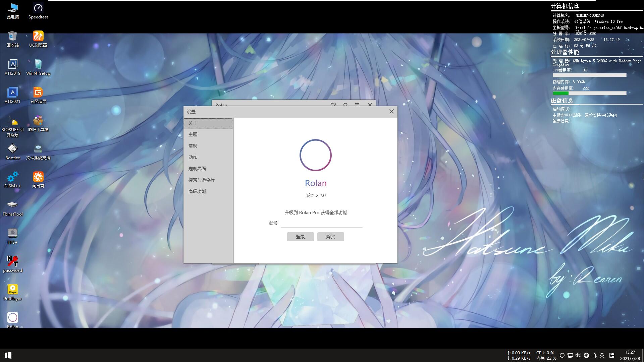644x362 pixels.
Task: Select the 向日葵 remote control icon
Action: click(38, 180)
